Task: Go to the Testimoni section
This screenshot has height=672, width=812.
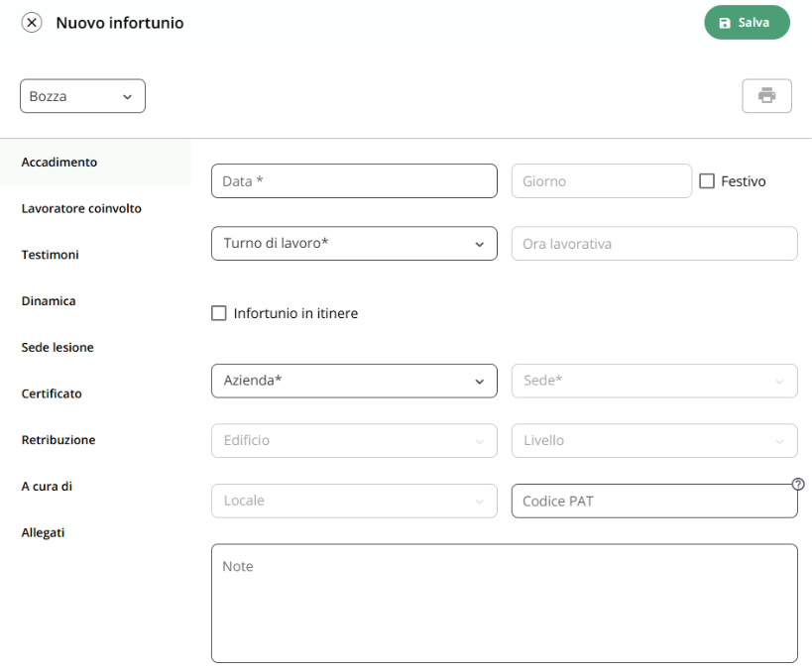Action: (x=51, y=255)
